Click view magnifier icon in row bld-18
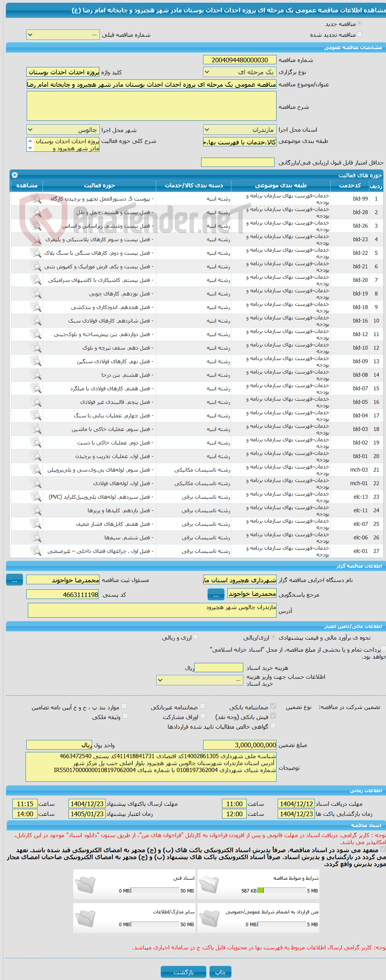Screen dimensions: 386x980 point(36,307)
